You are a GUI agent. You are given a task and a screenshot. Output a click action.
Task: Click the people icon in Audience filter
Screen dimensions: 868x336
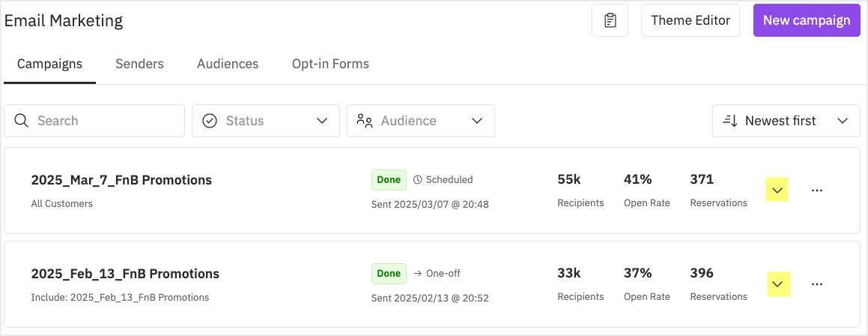pos(364,120)
